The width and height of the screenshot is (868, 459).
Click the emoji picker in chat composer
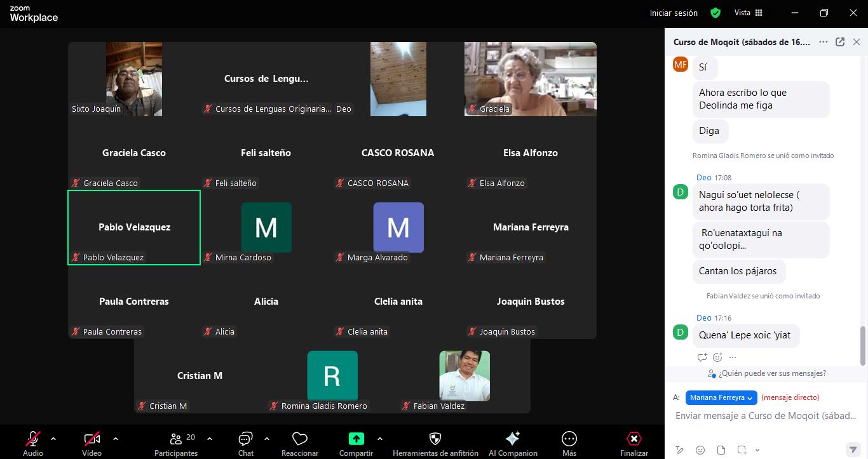700,450
